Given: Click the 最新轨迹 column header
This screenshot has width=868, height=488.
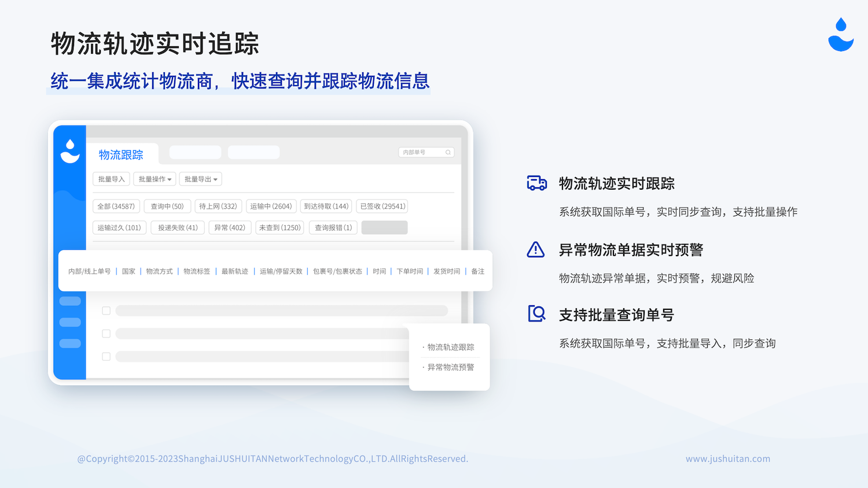Looking at the screenshot, I should (235, 271).
